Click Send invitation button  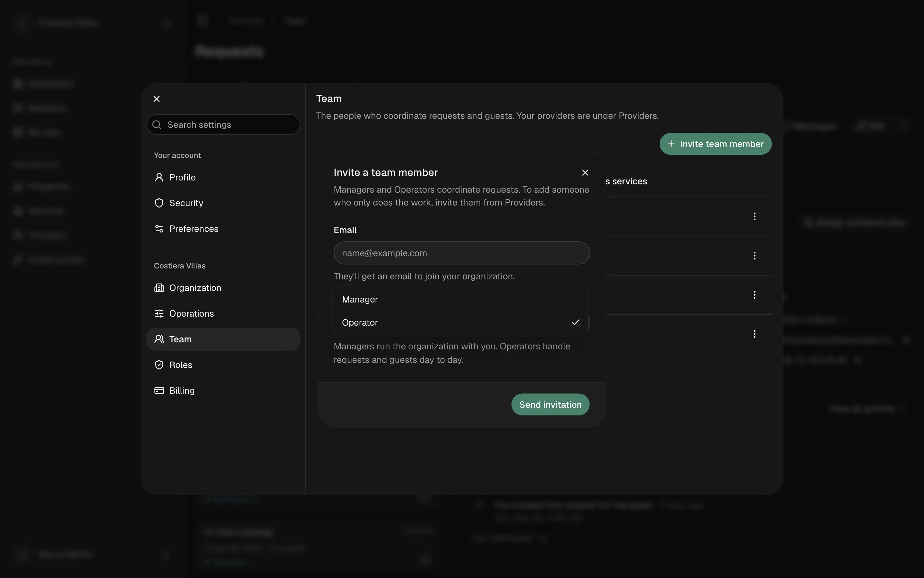tap(550, 405)
